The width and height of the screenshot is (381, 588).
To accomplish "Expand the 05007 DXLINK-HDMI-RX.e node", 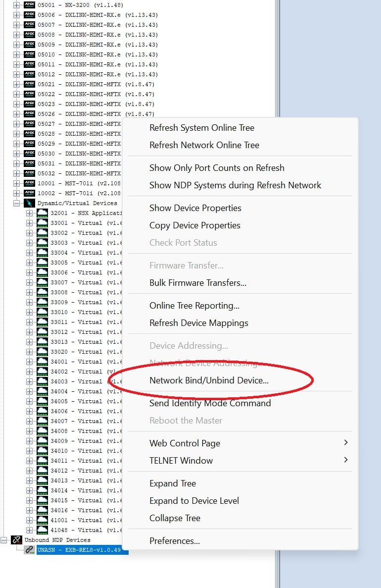I will coord(16,25).
